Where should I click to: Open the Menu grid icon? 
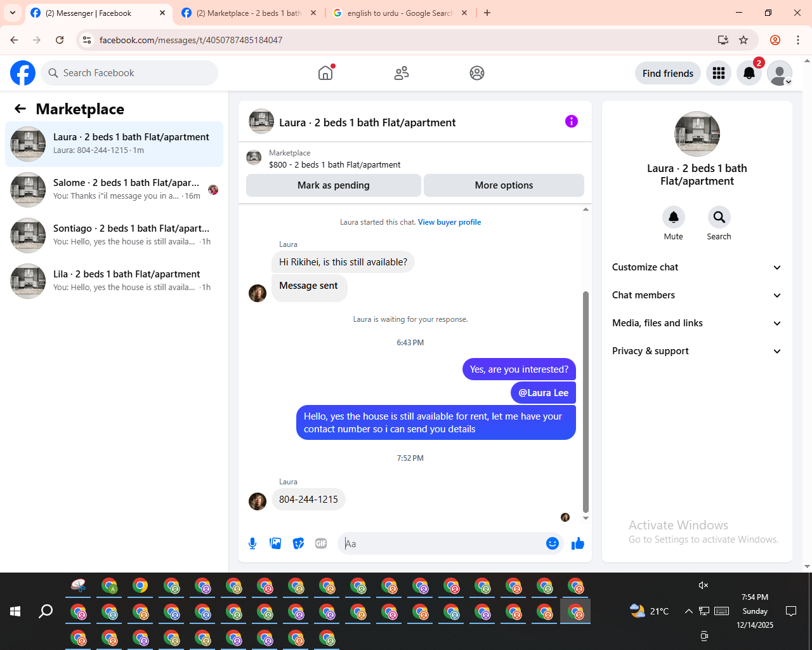tap(719, 73)
